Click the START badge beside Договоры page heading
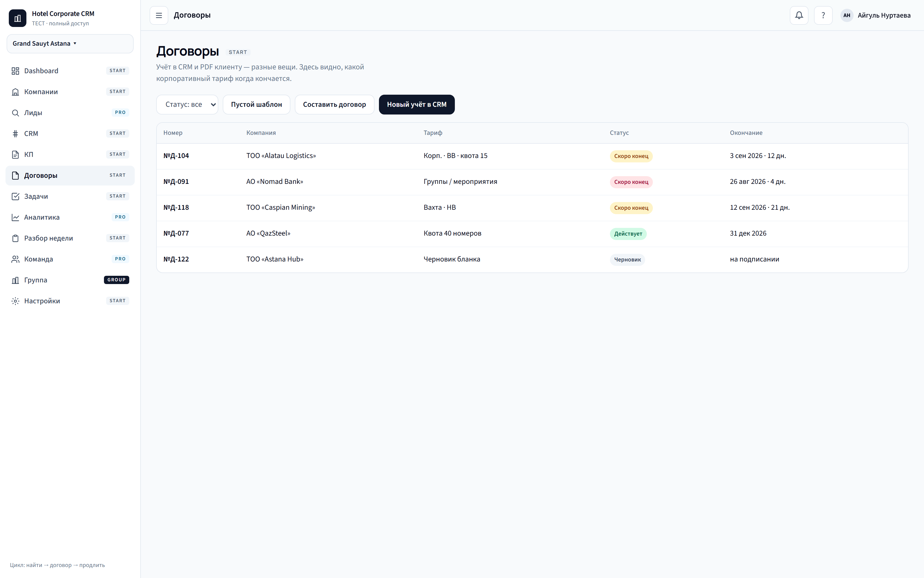Screen dimensions: 924x578 238,52
